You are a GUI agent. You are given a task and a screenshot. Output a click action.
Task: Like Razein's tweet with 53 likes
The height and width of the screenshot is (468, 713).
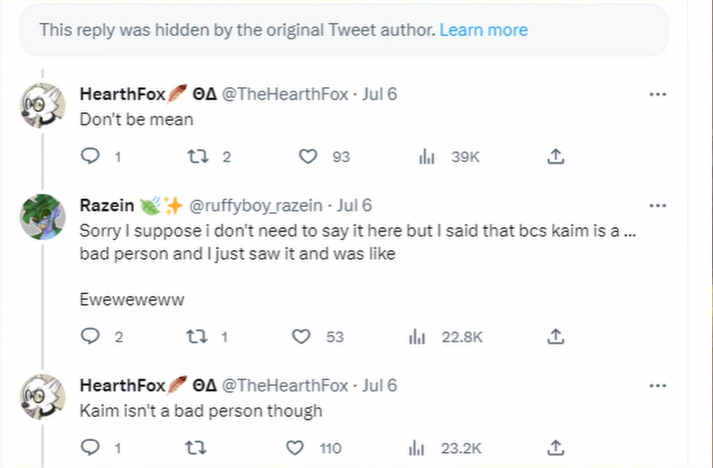click(301, 337)
